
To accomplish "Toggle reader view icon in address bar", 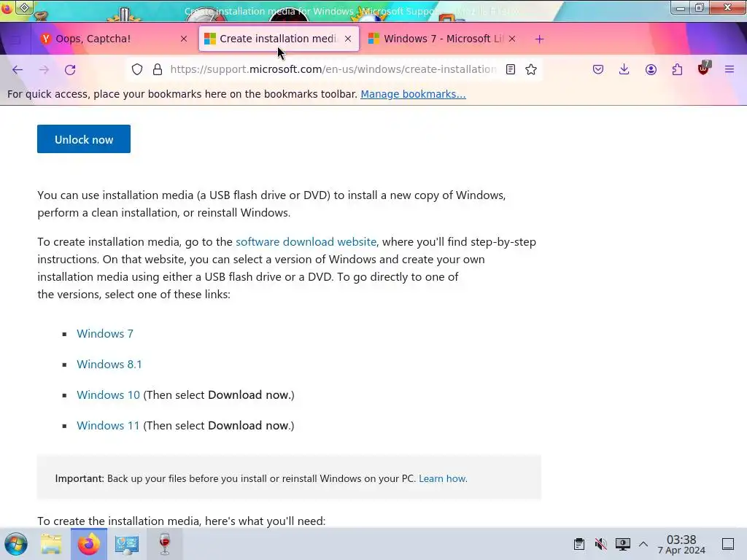I will coord(510,69).
